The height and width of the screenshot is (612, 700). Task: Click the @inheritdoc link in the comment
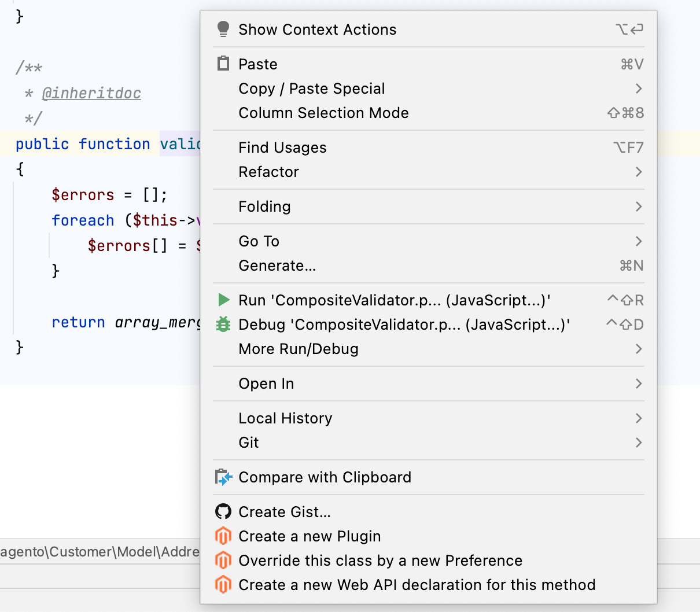[91, 93]
